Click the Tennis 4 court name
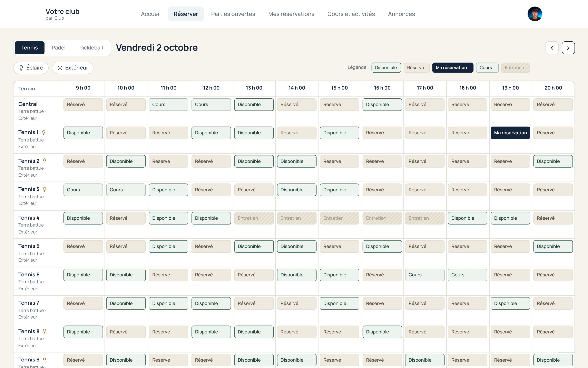Viewport: 588px width, 368px height. 29,218
